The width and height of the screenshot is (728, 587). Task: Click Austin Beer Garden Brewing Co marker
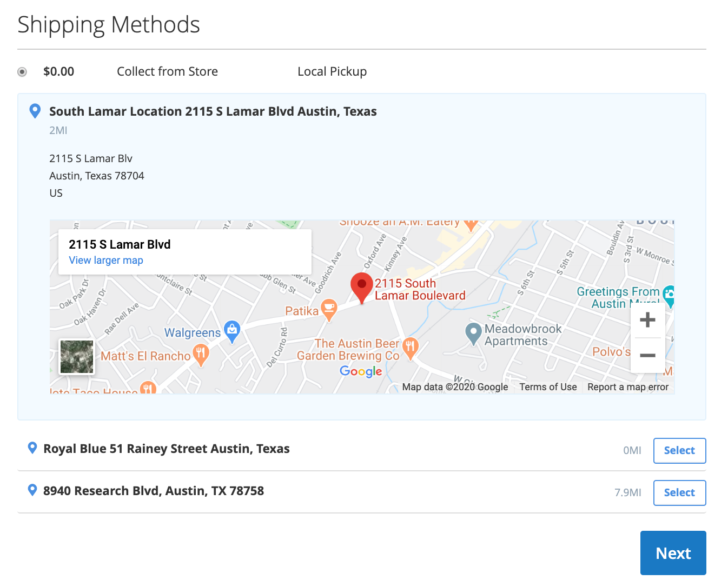click(411, 348)
